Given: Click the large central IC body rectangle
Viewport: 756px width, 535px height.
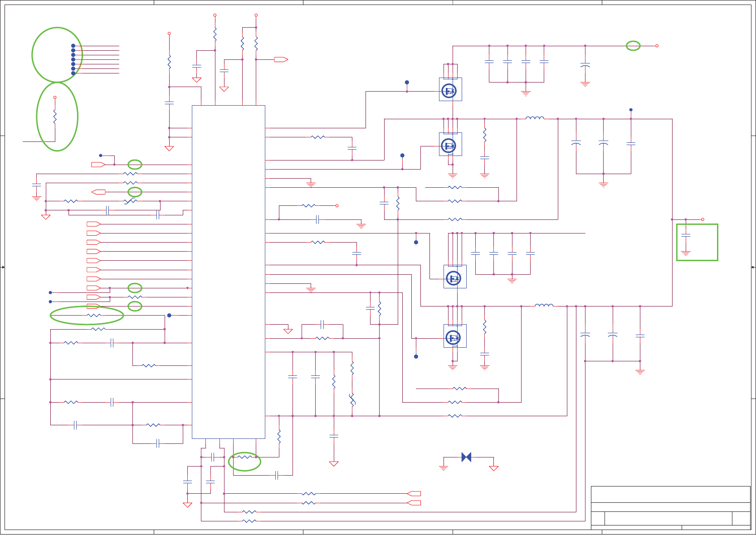Looking at the screenshot, I should (229, 272).
